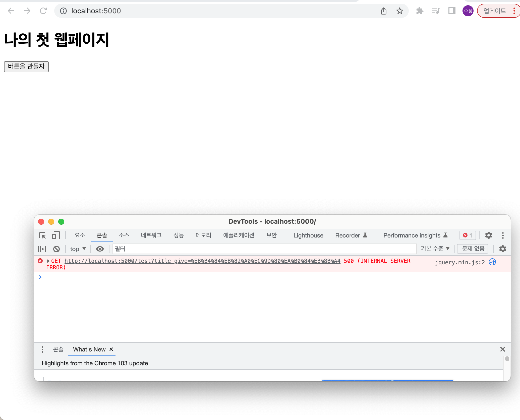Expand the GET error message triangle

48,261
